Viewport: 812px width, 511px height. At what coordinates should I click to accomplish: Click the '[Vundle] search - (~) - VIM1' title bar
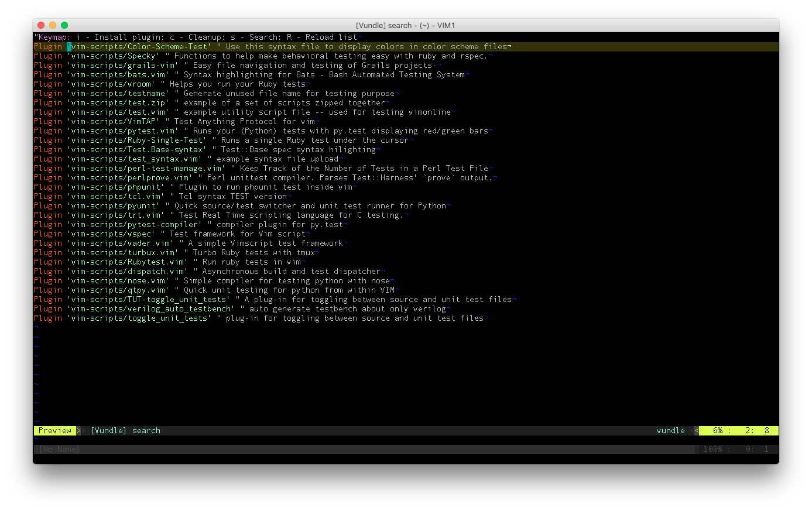[x=406, y=25]
